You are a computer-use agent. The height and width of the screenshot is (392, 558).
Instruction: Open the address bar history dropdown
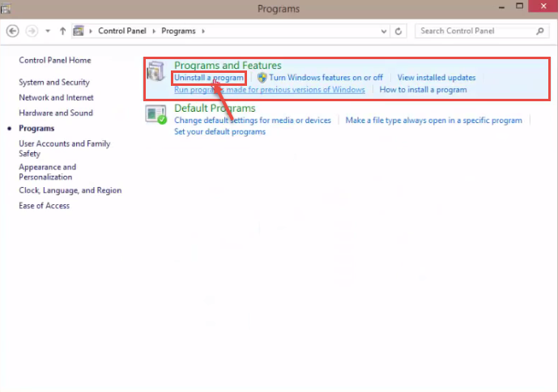pyautogui.click(x=384, y=32)
